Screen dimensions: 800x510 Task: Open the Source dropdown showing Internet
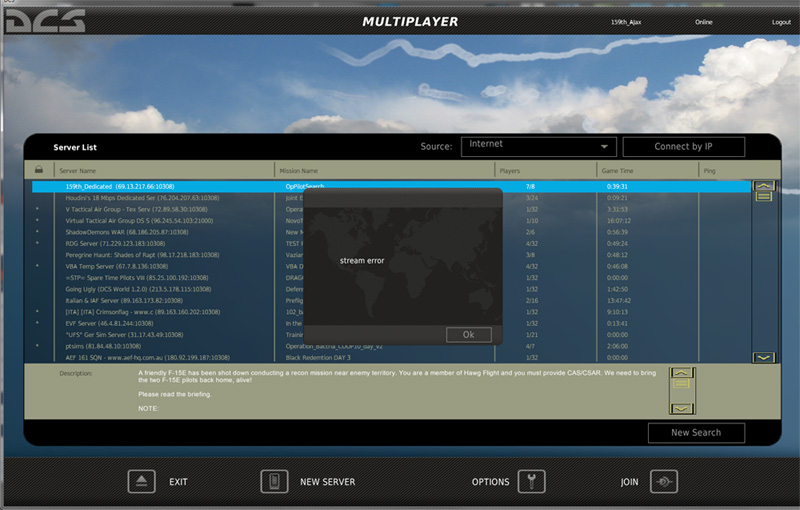click(539, 146)
